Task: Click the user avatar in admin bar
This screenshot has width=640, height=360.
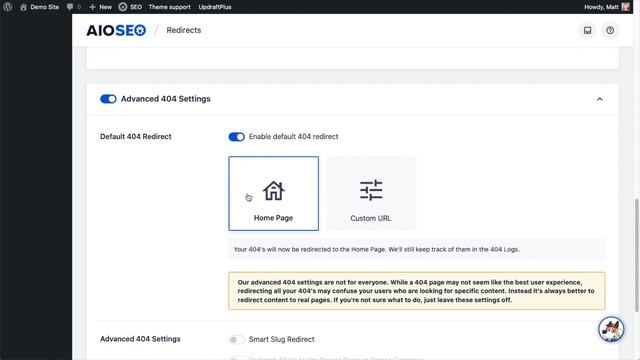Action: click(625, 7)
